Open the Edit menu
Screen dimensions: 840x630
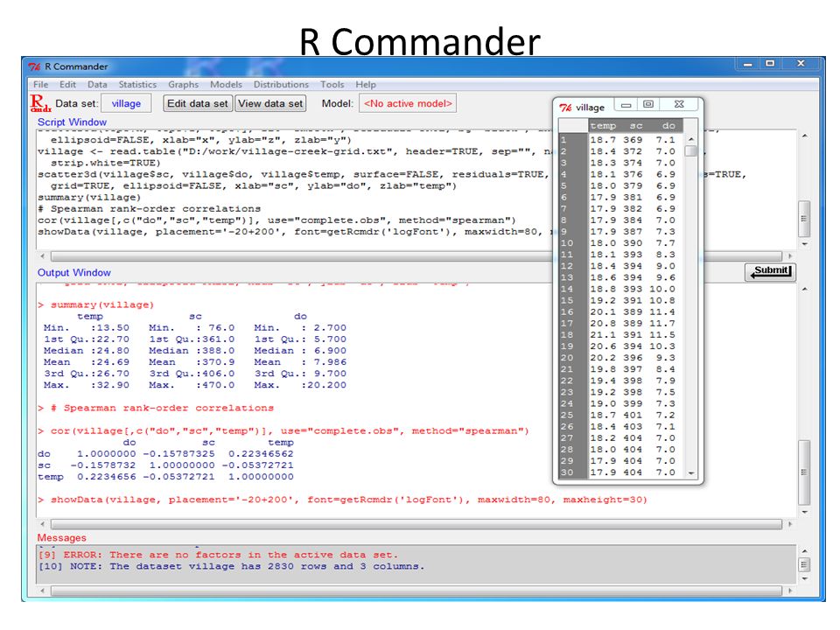pyautogui.click(x=67, y=85)
